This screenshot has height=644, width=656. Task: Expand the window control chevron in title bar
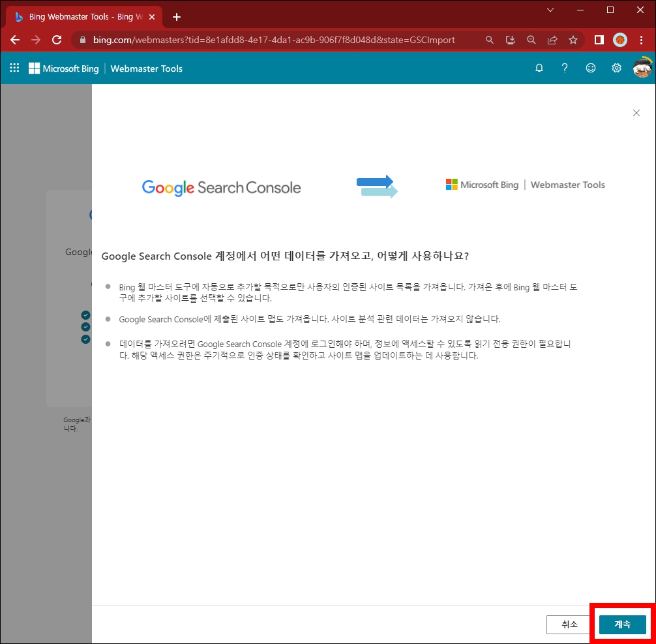(550, 10)
